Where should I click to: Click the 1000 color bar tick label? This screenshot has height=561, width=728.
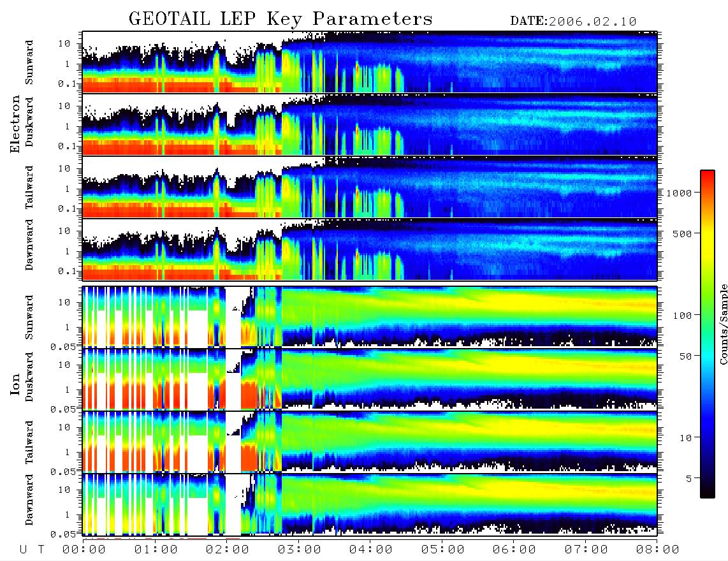click(x=680, y=193)
